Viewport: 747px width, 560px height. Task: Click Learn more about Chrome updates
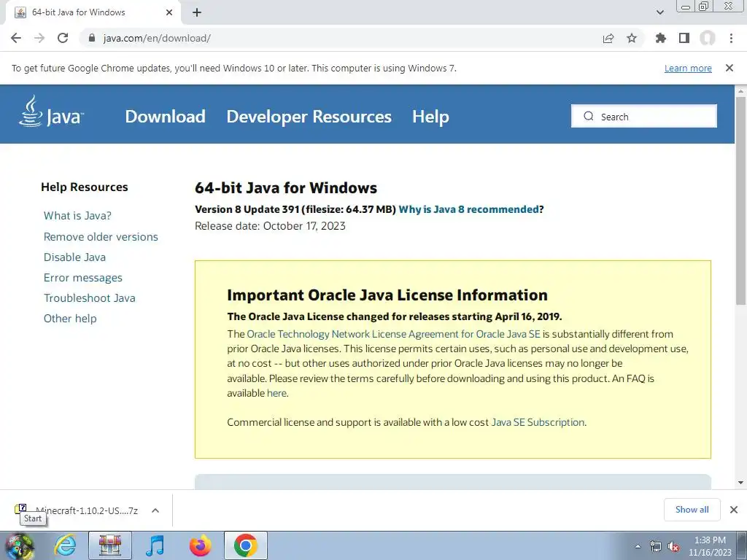point(688,68)
